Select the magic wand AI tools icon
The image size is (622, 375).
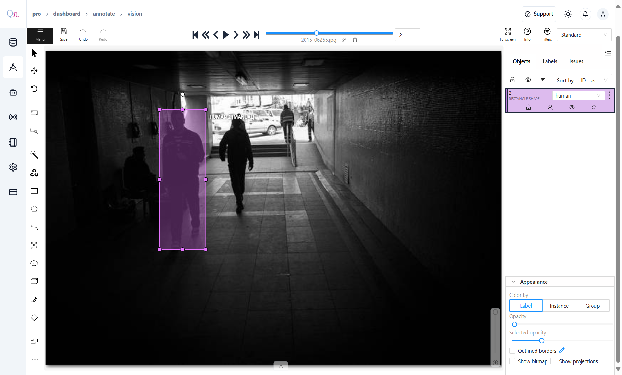pos(34,155)
